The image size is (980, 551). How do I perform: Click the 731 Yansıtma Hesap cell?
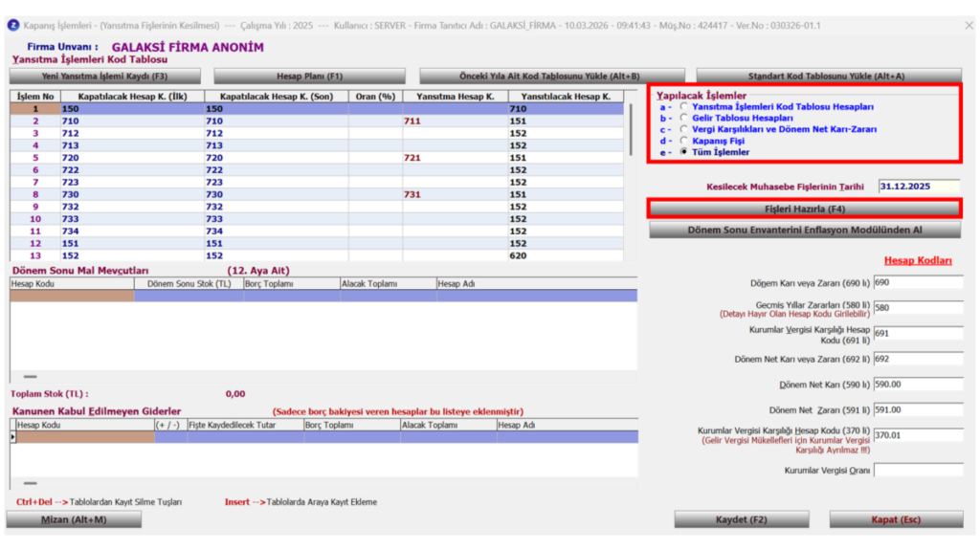[455, 195]
